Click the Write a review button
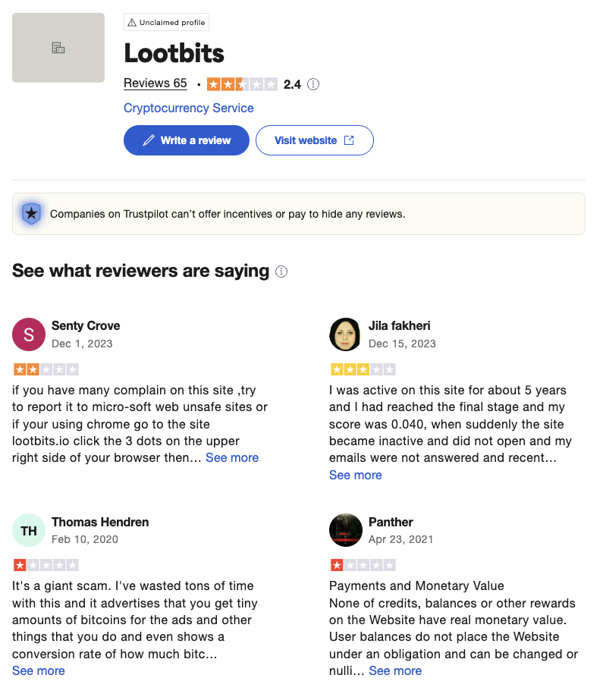The height and width of the screenshot is (700, 606). (x=187, y=140)
